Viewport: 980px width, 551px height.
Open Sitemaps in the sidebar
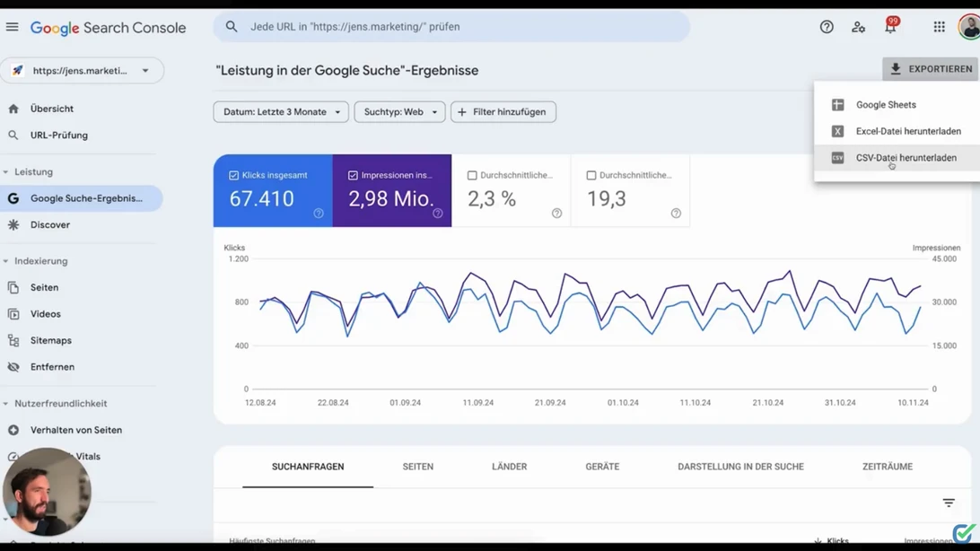tap(50, 341)
